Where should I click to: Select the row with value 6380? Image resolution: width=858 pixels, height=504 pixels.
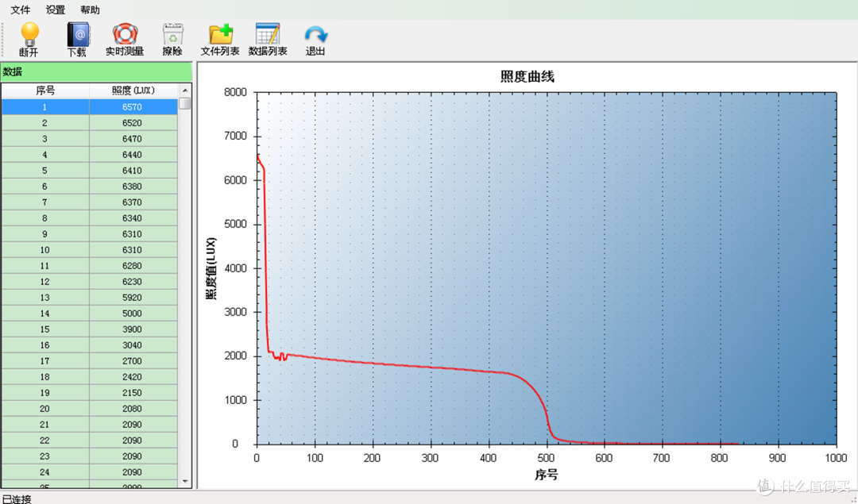coord(89,187)
